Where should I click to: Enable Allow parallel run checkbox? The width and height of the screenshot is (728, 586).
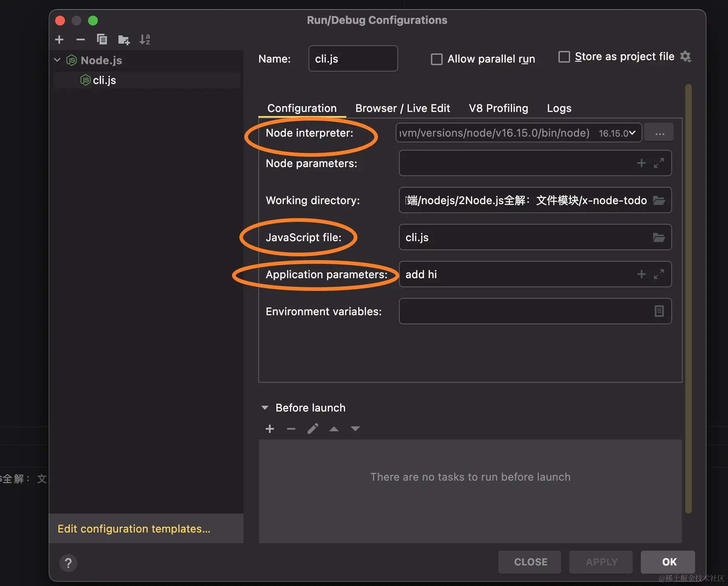coord(437,59)
